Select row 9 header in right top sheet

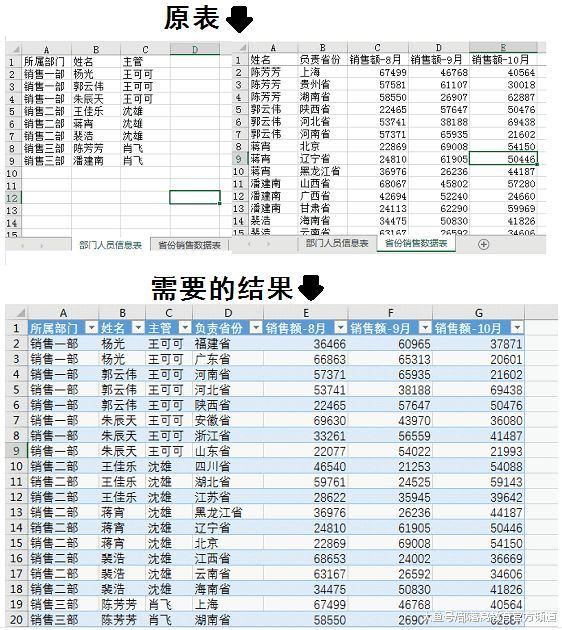pyautogui.click(x=239, y=159)
